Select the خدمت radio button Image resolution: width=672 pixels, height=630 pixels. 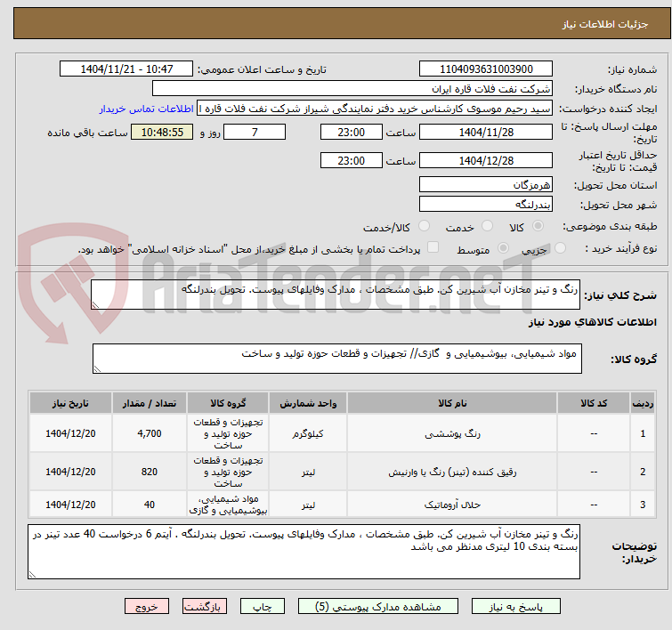click(x=487, y=226)
